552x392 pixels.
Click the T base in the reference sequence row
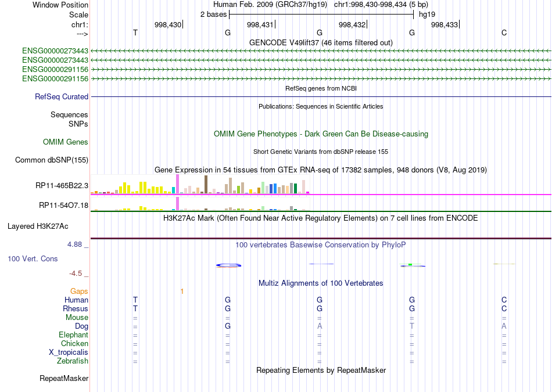[135, 33]
